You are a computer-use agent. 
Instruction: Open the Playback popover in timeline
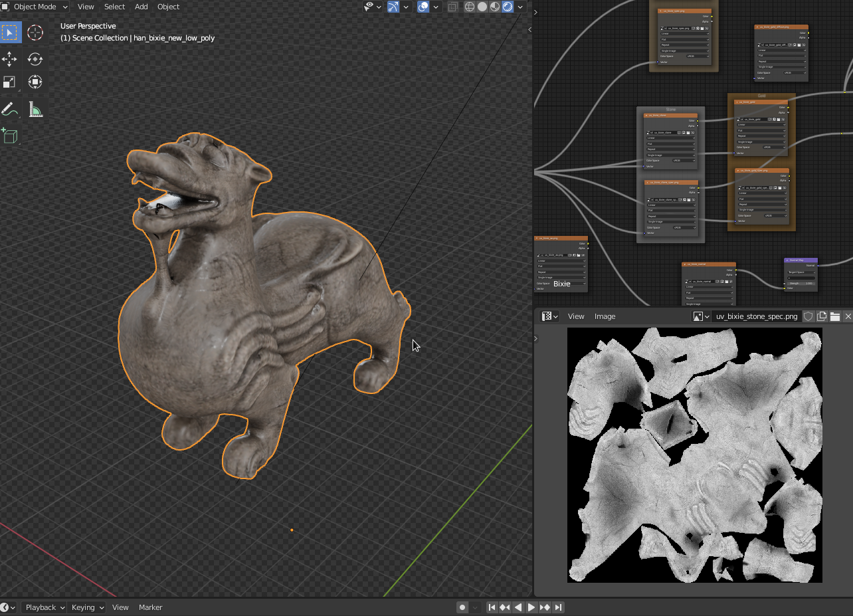45,607
